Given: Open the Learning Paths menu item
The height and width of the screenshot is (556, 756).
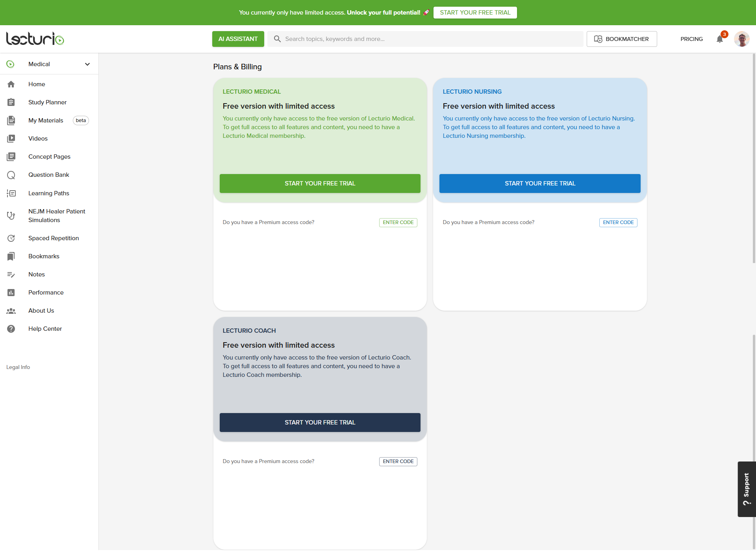Looking at the screenshot, I should pyautogui.click(x=49, y=193).
